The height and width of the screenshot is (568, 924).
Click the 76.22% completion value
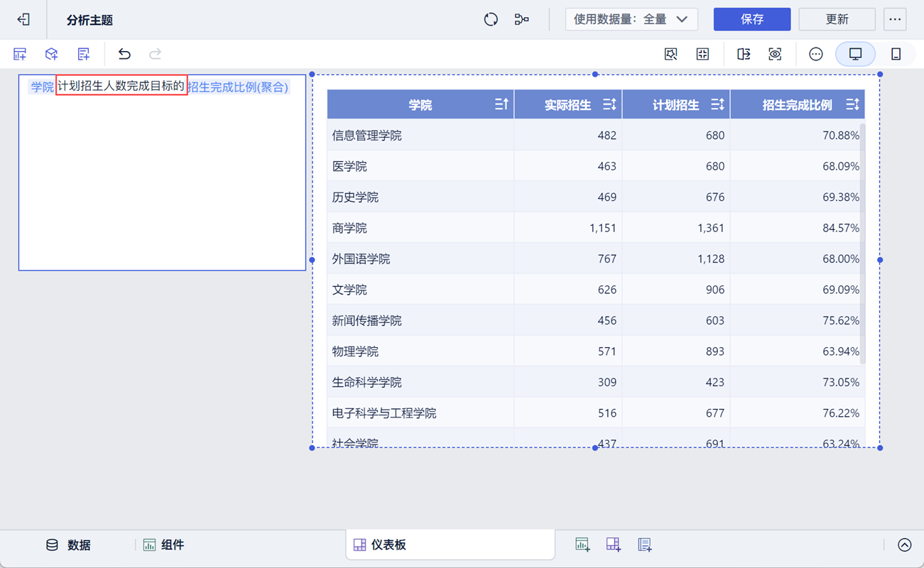point(841,413)
